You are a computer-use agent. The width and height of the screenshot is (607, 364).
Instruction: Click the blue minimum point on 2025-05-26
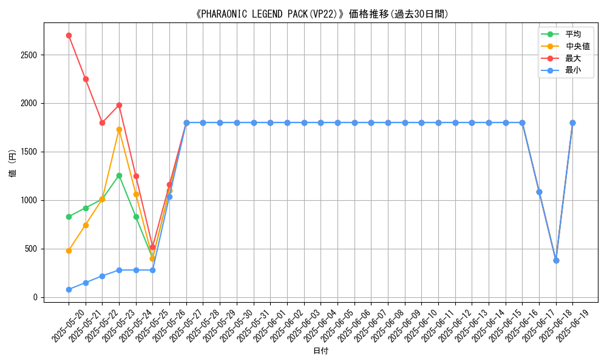pos(169,197)
